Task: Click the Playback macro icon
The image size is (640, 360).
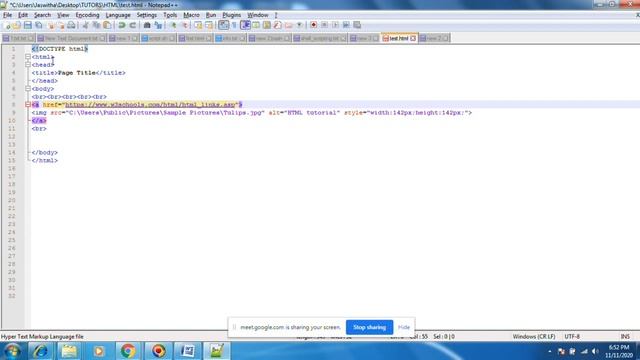Action: coord(335,25)
